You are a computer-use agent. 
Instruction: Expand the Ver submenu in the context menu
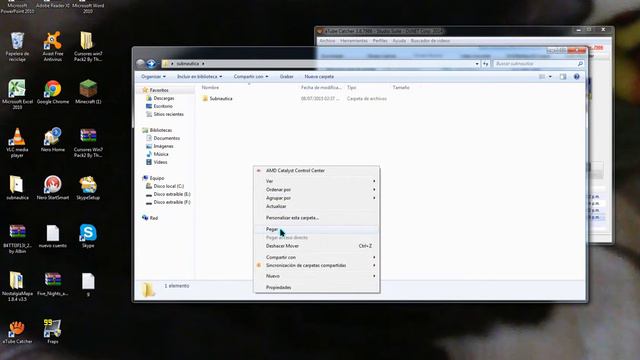coord(316,181)
